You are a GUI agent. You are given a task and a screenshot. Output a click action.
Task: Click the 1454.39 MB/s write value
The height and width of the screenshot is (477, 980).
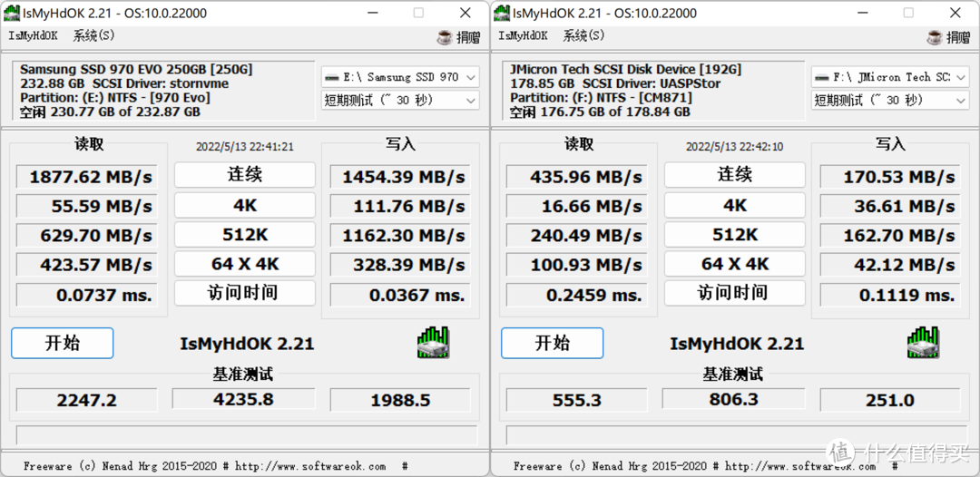[x=400, y=177]
